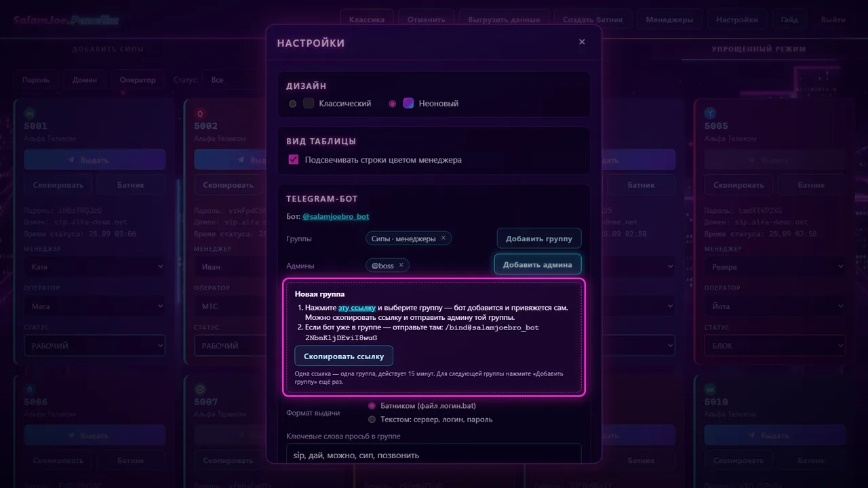Click Создать батник in the top bar

pyautogui.click(x=593, y=20)
